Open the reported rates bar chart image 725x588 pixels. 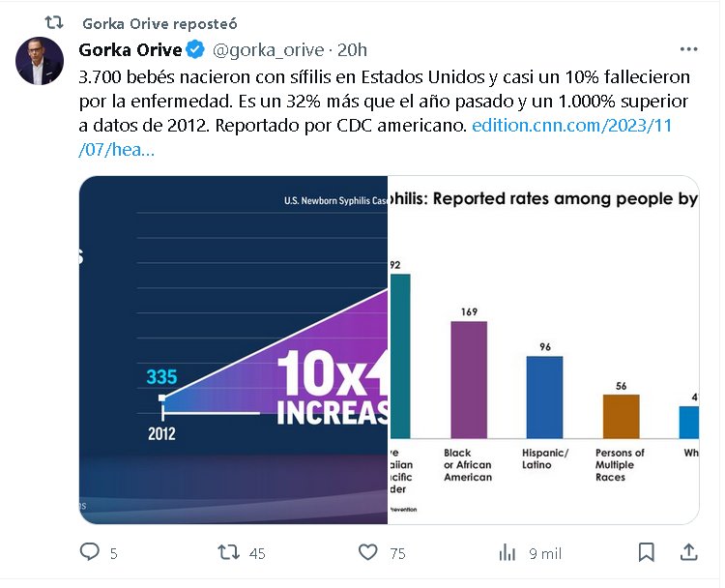543,349
